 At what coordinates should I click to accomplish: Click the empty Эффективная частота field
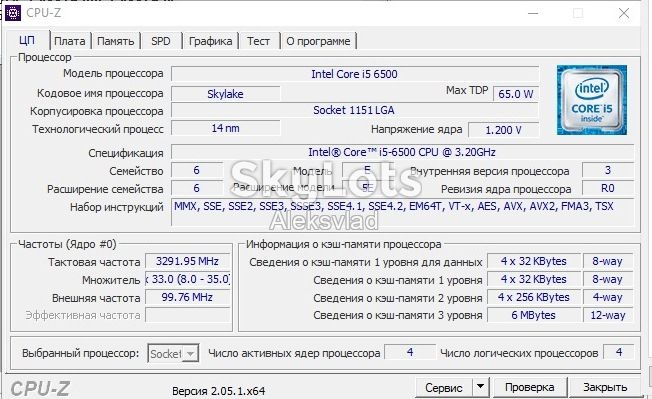point(188,315)
